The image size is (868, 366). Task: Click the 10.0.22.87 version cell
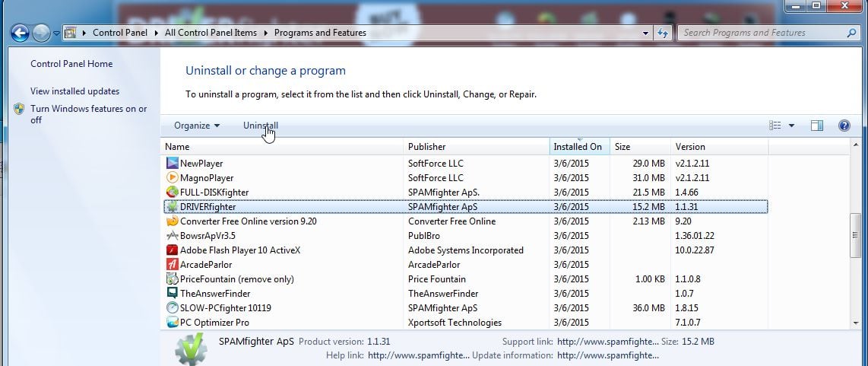click(695, 250)
